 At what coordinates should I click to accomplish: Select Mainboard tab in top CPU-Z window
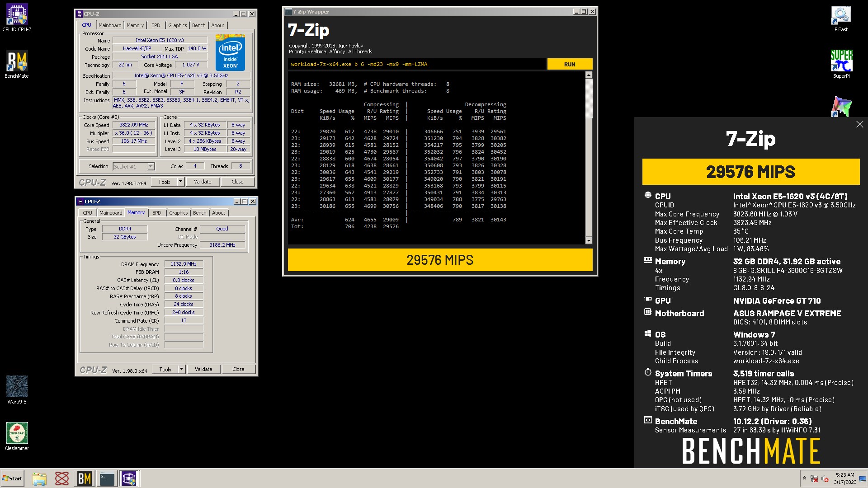pos(110,25)
